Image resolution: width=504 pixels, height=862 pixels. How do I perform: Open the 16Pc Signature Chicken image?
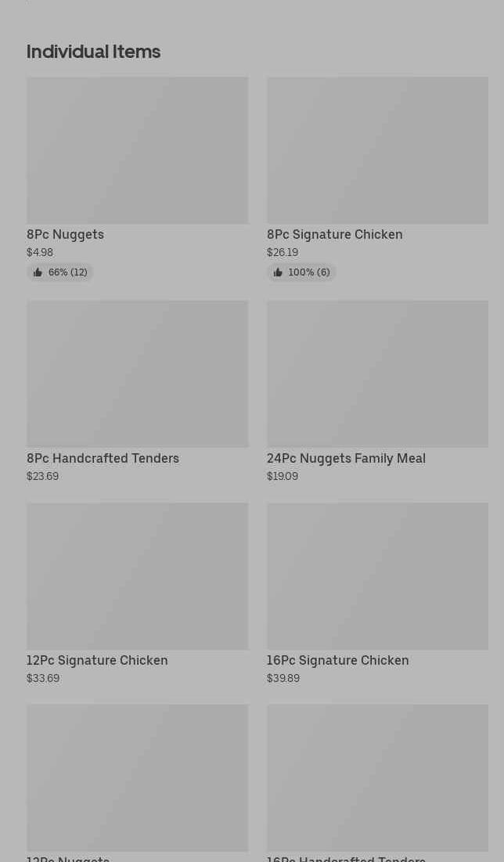[377, 576]
